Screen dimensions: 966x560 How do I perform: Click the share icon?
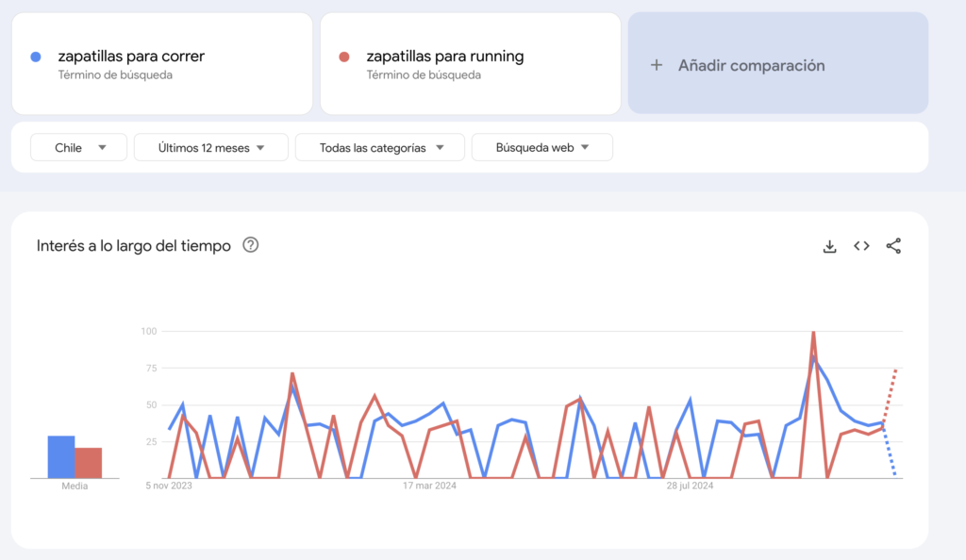pos(893,246)
